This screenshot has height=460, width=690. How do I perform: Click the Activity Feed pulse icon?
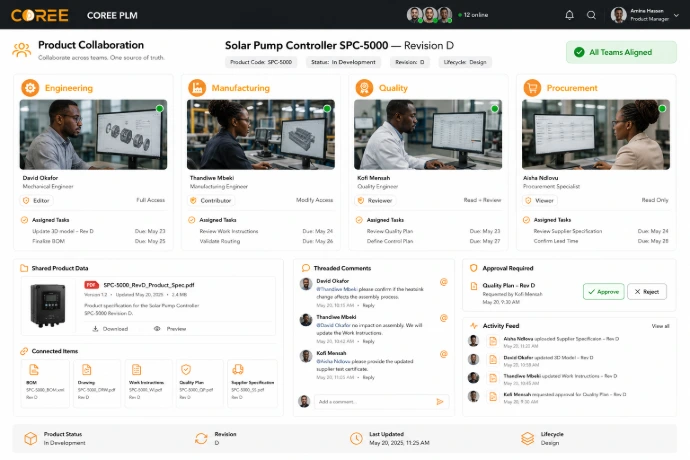(x=473, y=326)
